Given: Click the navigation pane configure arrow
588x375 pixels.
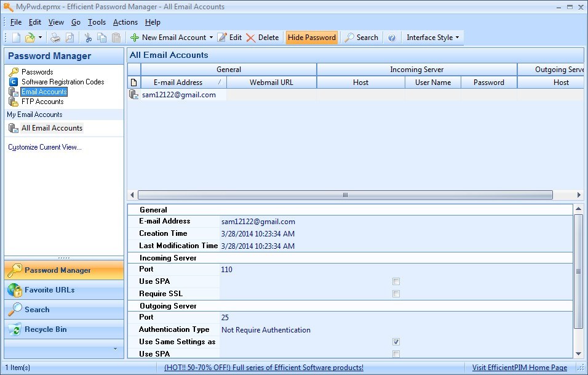Looking at the screenshot, I should [115, 349].
